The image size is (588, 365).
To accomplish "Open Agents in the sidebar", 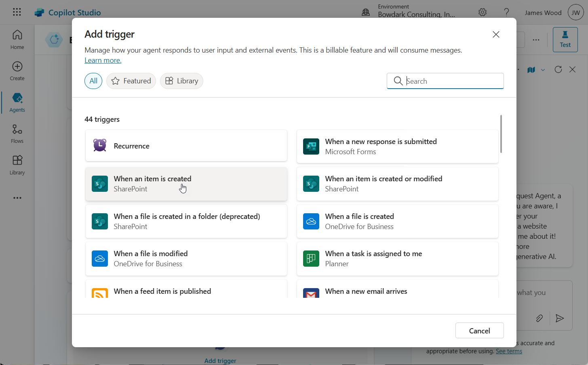I will tap(17, 102).
